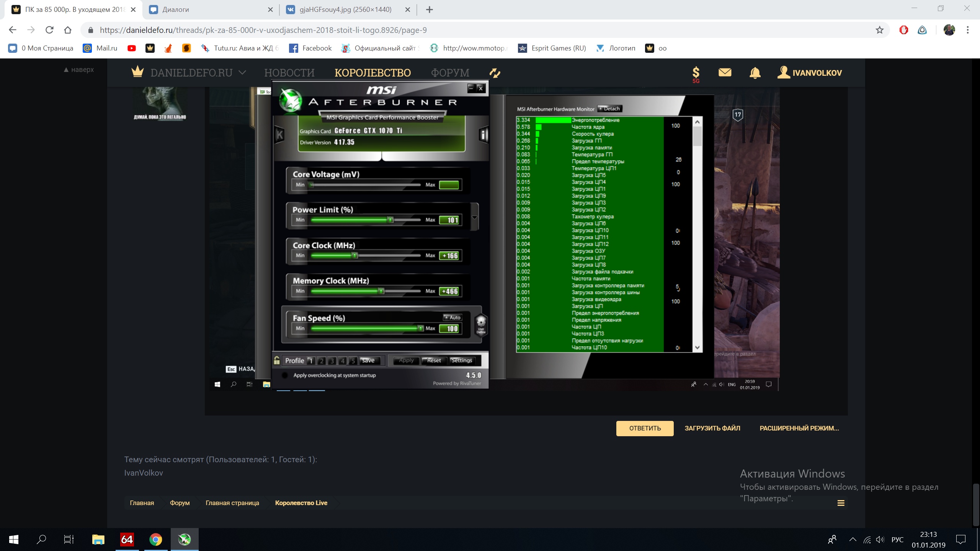Screen dimensions: 980x551
Task: Open the IVANVOLKOV user menu
Action: coord(810,73)
